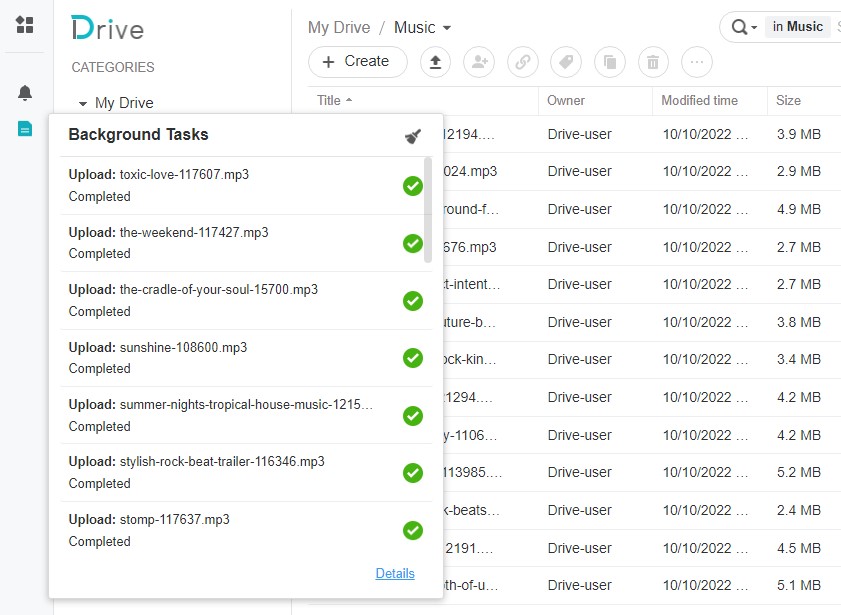This screenshot has height=615, width=841.
Task: Click the checkmark for toxic-love-117607.mp3 upload
Action: point(412,186)
